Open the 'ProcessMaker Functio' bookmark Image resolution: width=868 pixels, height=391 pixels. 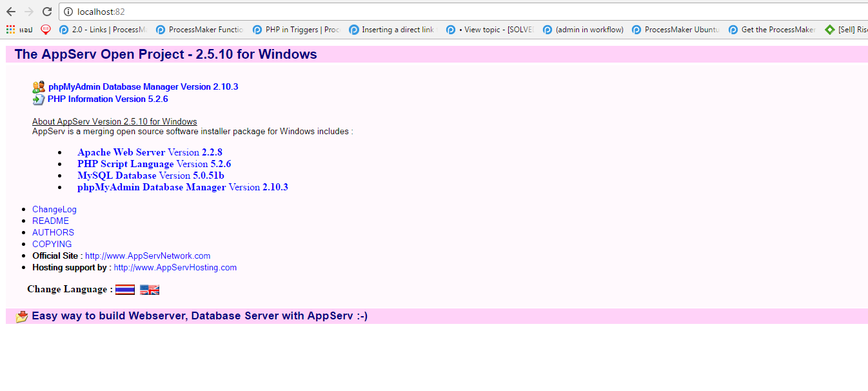pyautogui.click(x=199, y=30)
